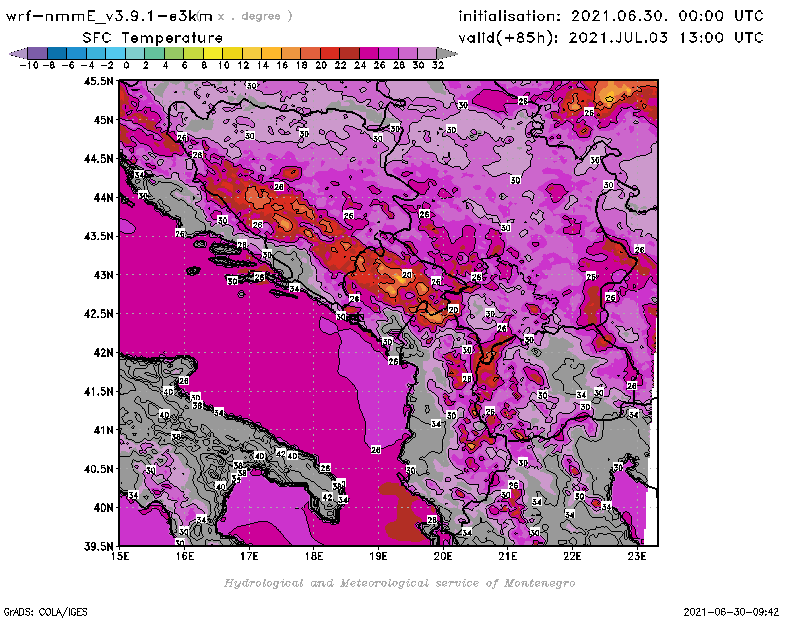Select the magenta legend swatch between 24 and 26

(x=368, y=53)
